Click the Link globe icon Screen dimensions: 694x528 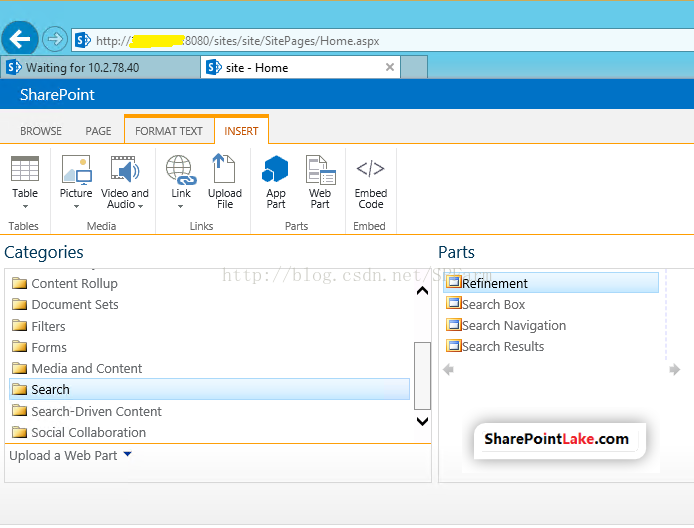[181, 170]
